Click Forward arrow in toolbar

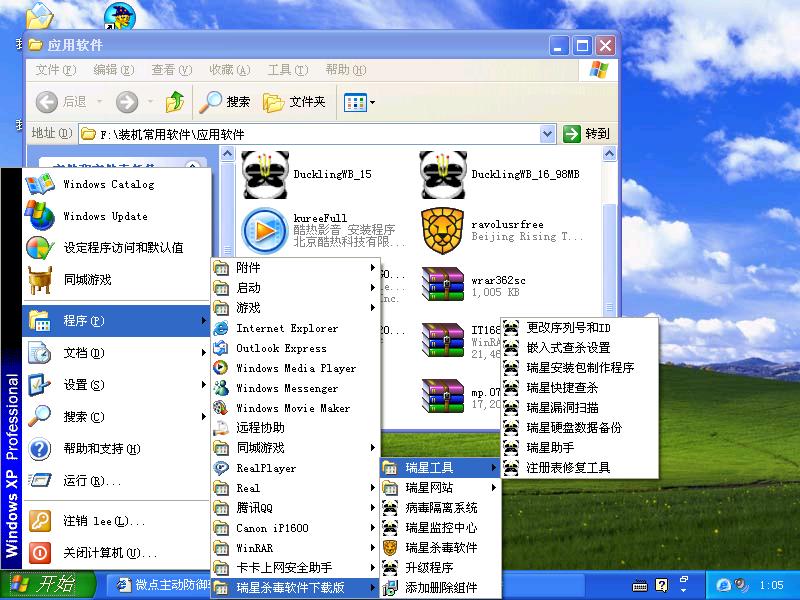(x=127, y=102)
